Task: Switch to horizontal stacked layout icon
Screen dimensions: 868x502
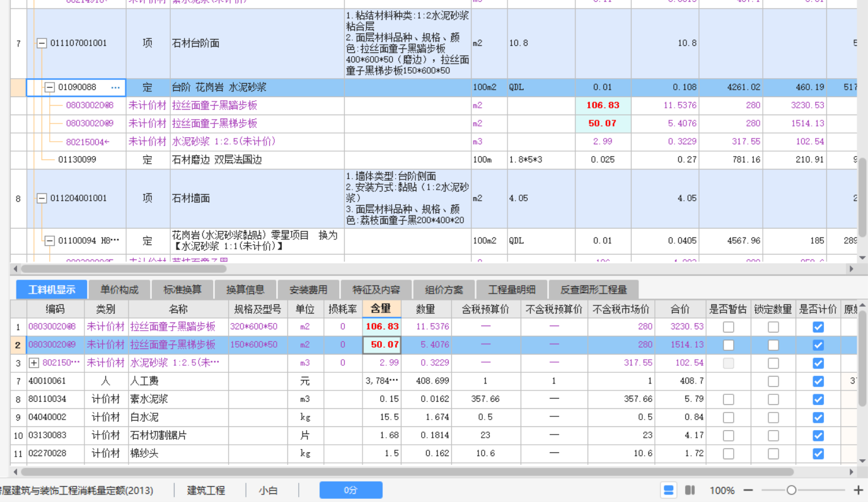Action: [669, 490]
